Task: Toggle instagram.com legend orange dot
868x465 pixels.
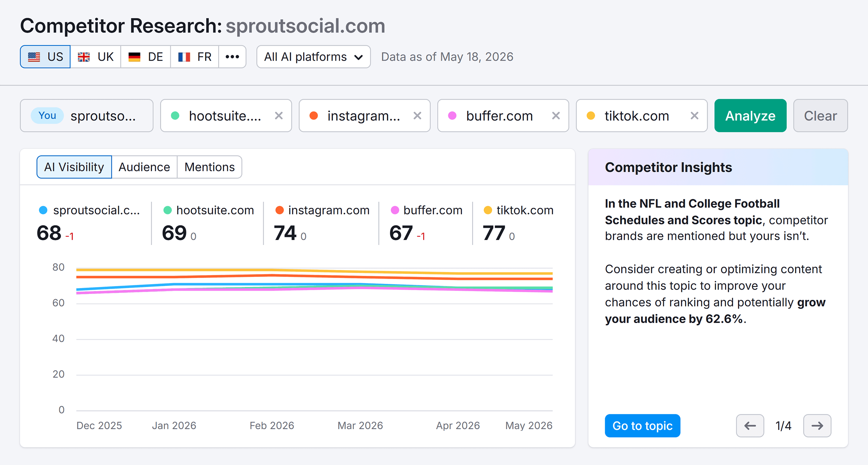Action: 279,210
